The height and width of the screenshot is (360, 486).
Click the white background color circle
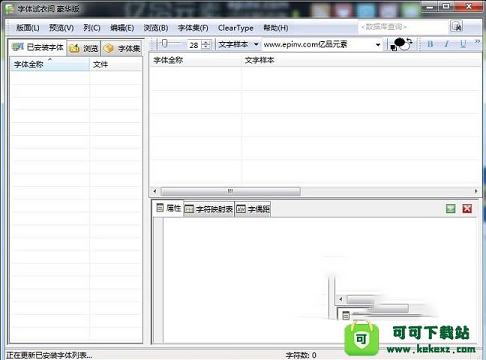coord(405,47)
